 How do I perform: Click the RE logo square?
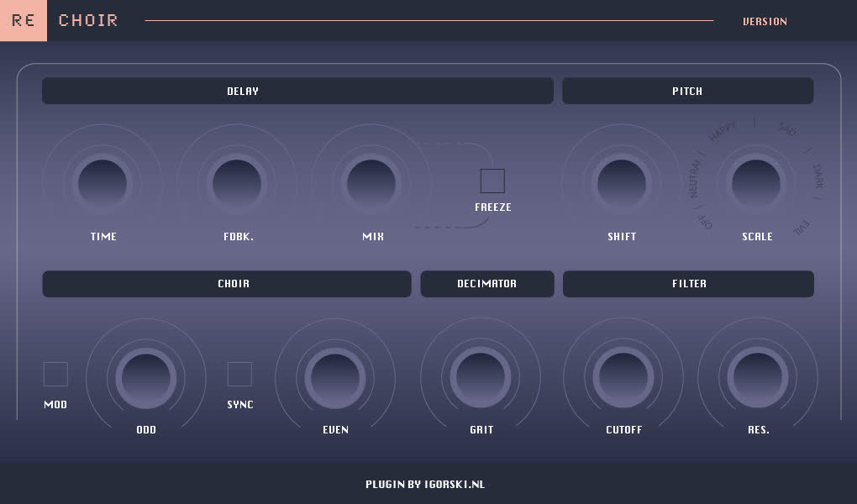pos(24,20)
